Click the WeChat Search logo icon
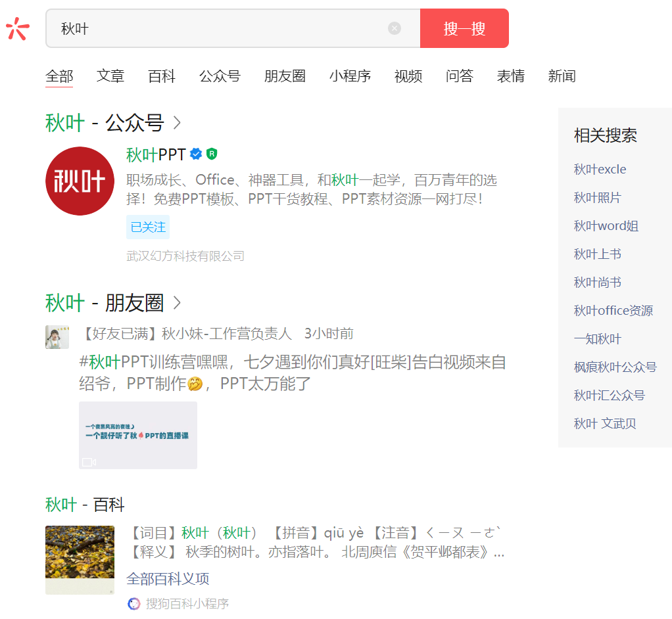Screen dimensions: 672x619 [x=18, y=29]
